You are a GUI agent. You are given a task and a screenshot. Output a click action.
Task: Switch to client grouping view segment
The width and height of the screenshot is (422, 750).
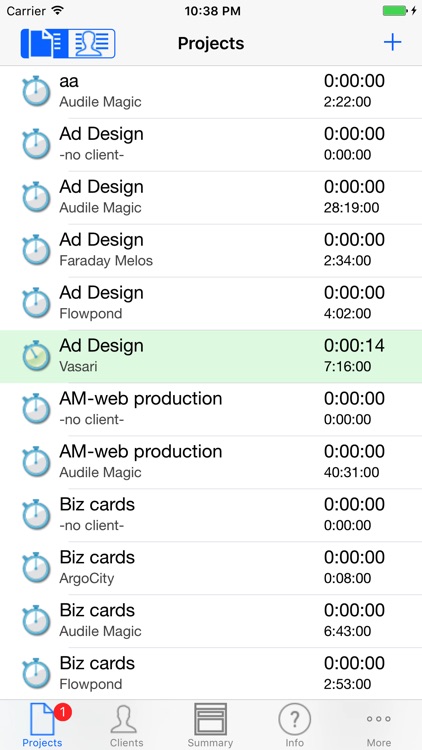tap(91, 44)
